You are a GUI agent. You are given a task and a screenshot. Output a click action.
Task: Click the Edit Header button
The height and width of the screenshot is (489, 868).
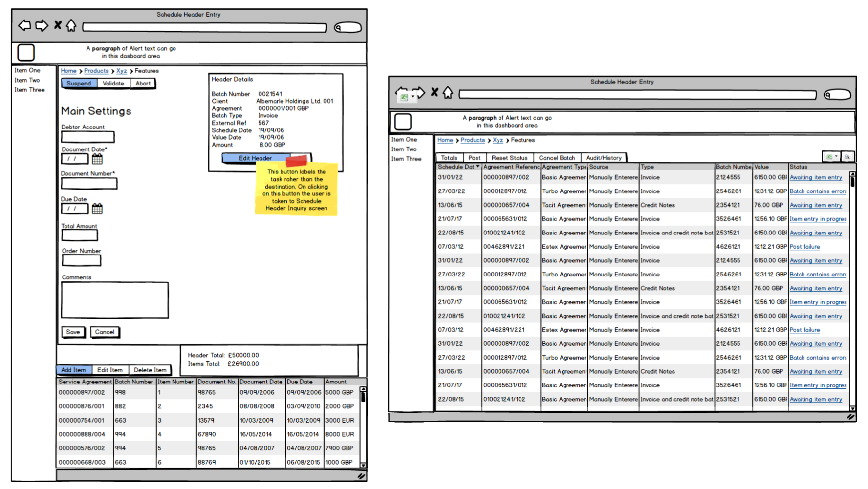255,158
